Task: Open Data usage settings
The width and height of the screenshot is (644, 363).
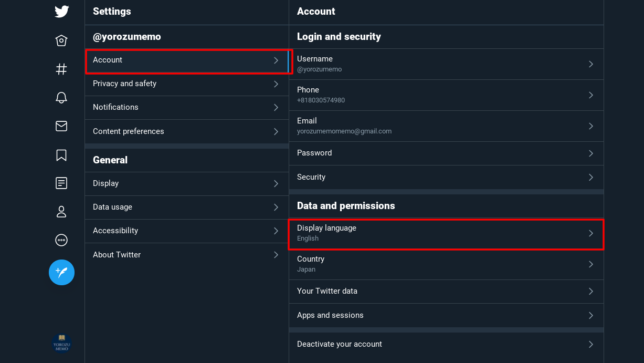Action: [x=187, y=208]
